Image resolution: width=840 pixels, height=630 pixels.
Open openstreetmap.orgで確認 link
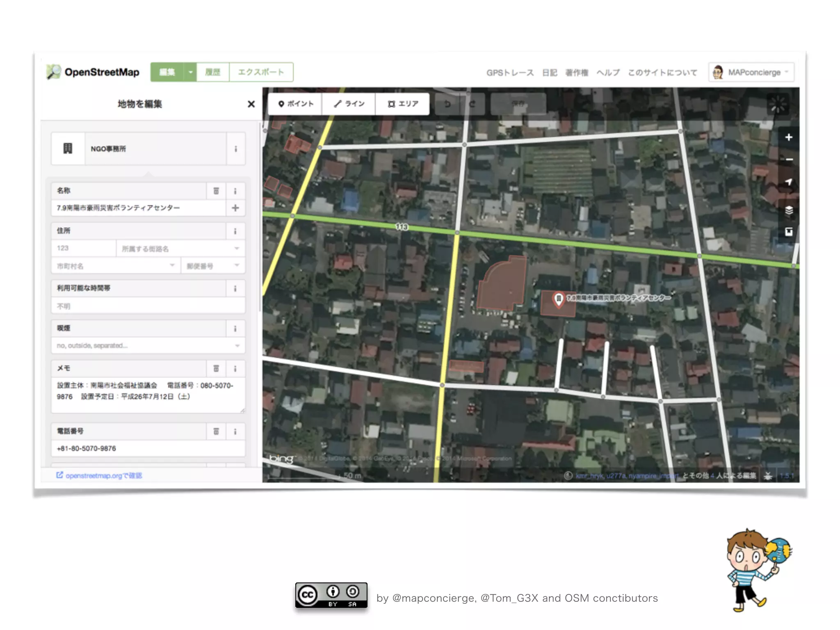pyautogui.click(x=99, y=475)
